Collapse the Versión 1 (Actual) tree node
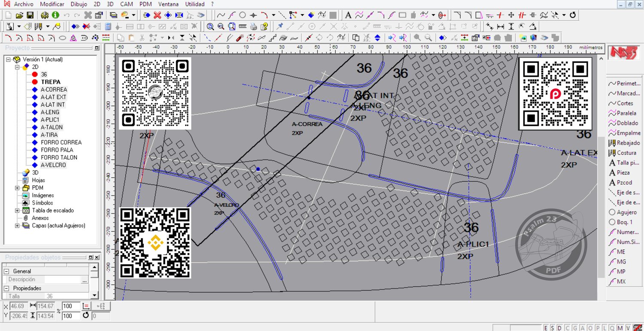This screenshot has height=331, width=644. coord(8,59)
